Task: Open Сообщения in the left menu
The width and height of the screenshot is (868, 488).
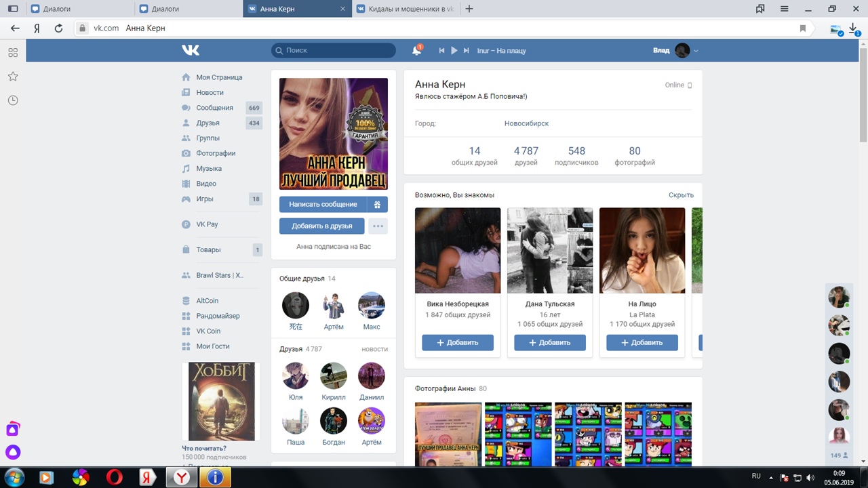Action: coord(214,108)
